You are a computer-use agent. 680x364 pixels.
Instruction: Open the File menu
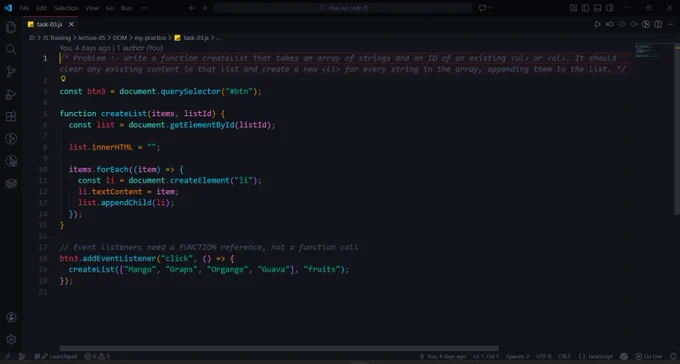[24, 8]
